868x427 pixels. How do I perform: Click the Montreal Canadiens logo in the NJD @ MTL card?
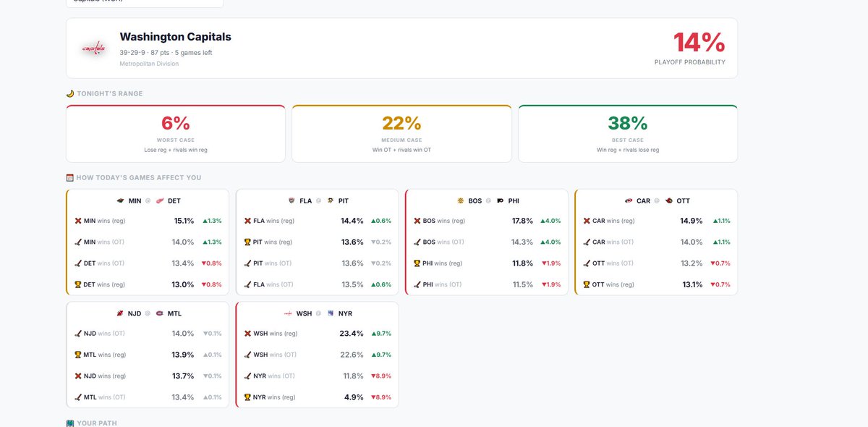(x=159, y=314)
